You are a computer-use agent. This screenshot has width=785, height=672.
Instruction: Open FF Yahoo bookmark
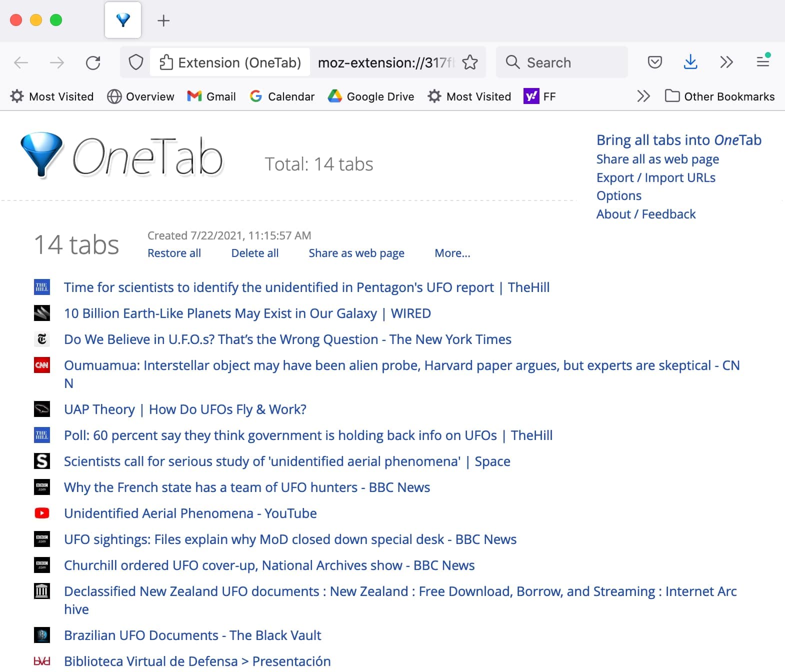click(x=539, y=96)
